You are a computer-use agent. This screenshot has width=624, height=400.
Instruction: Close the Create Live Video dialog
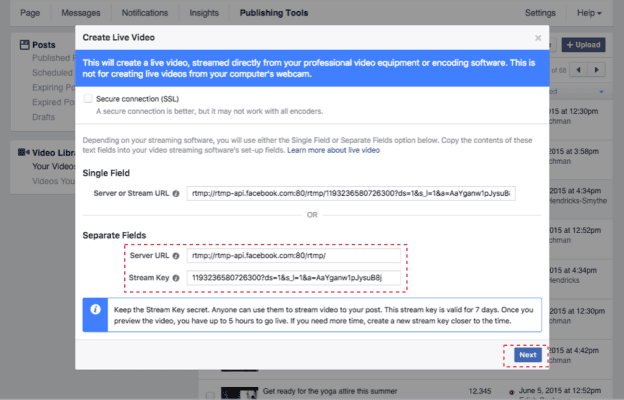pos(538,38)
